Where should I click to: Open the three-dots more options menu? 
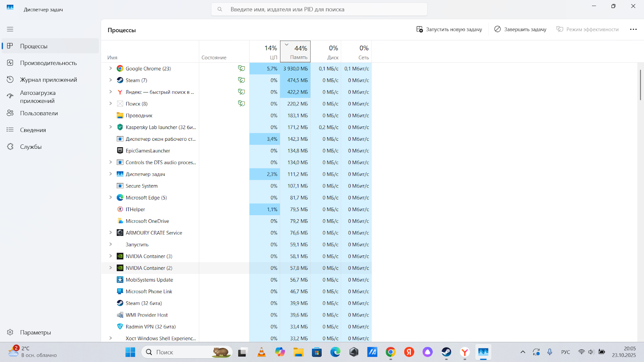(x=633, y=29)
